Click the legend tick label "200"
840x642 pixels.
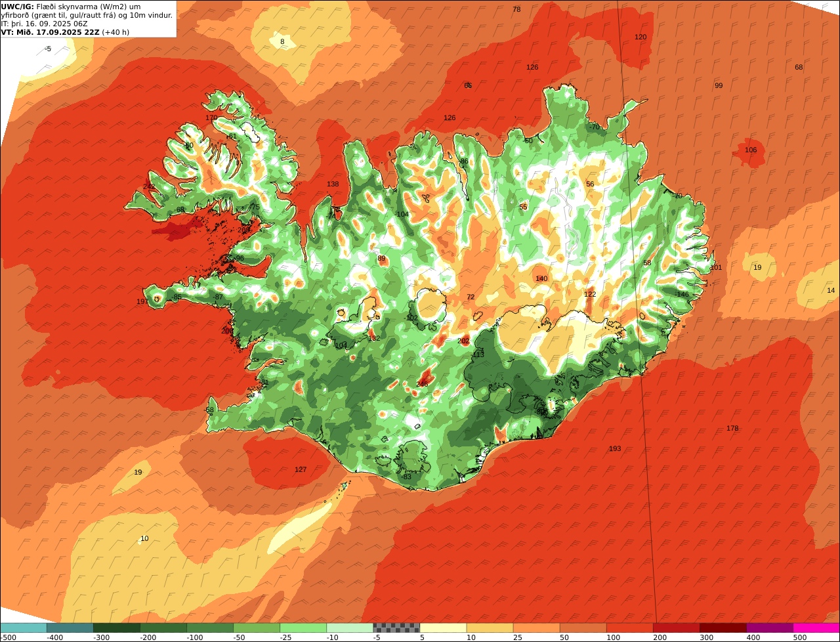point(660,637)
